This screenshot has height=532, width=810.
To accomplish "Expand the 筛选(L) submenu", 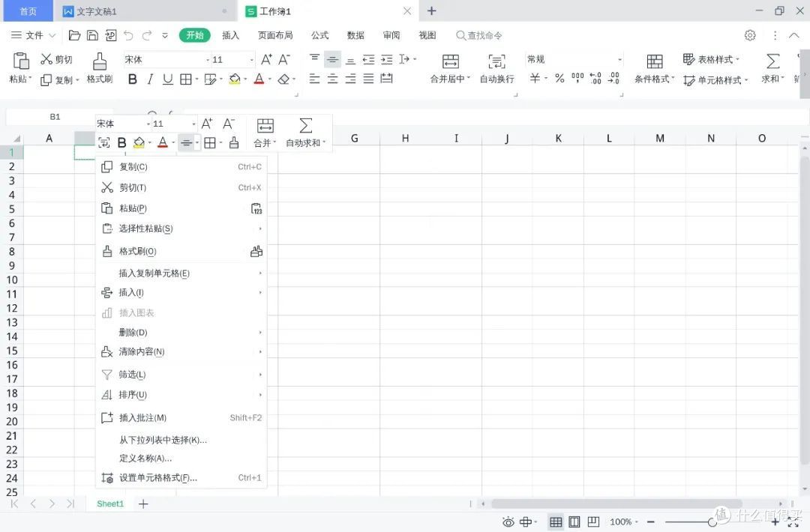I will (181, 374).
